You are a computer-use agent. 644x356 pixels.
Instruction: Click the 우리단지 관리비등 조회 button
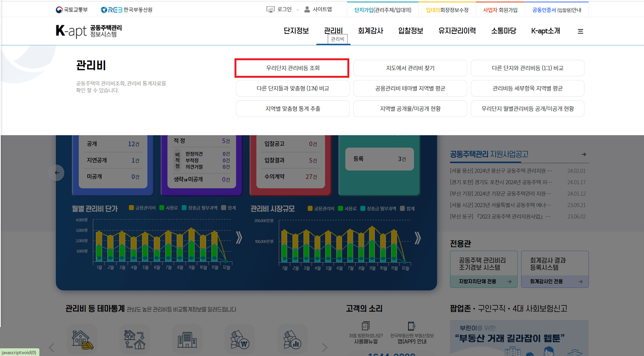(x=292, y=68)
